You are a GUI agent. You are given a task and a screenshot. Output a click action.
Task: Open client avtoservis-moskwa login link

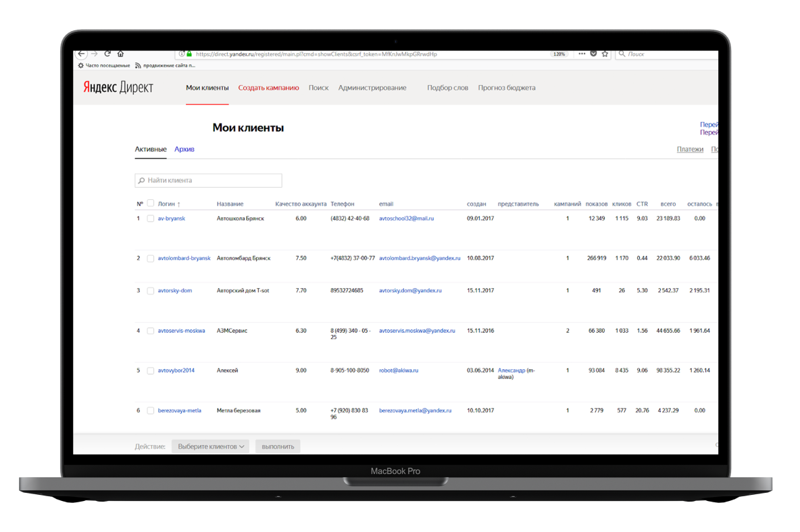[x=181, y=331]
